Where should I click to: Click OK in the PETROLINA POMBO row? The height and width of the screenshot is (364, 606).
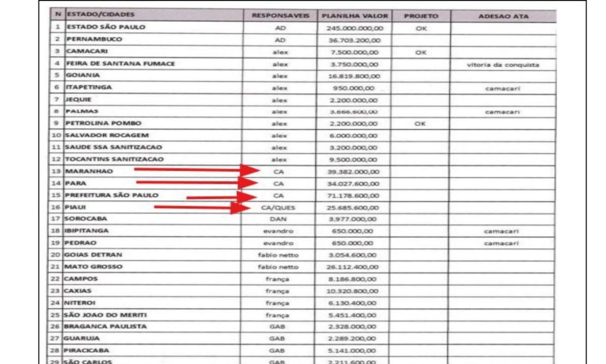click(421, 124)
